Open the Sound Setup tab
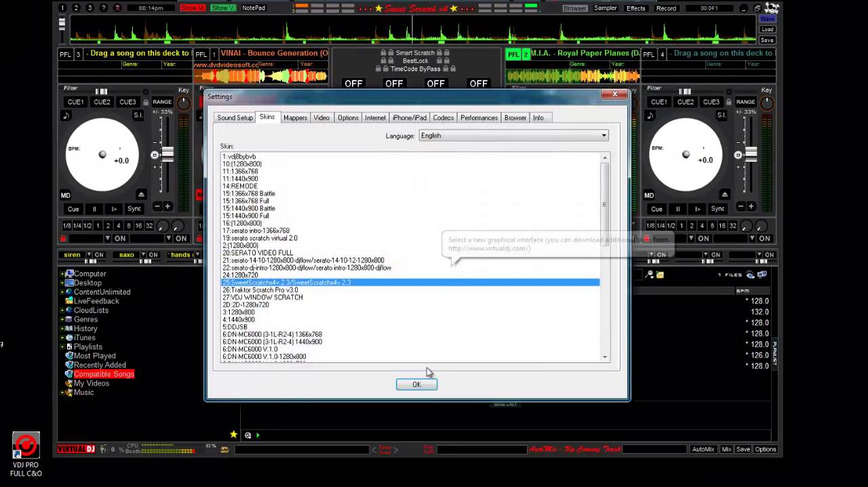The height and width of the screenshot is (487, 868). click(235, 117)
